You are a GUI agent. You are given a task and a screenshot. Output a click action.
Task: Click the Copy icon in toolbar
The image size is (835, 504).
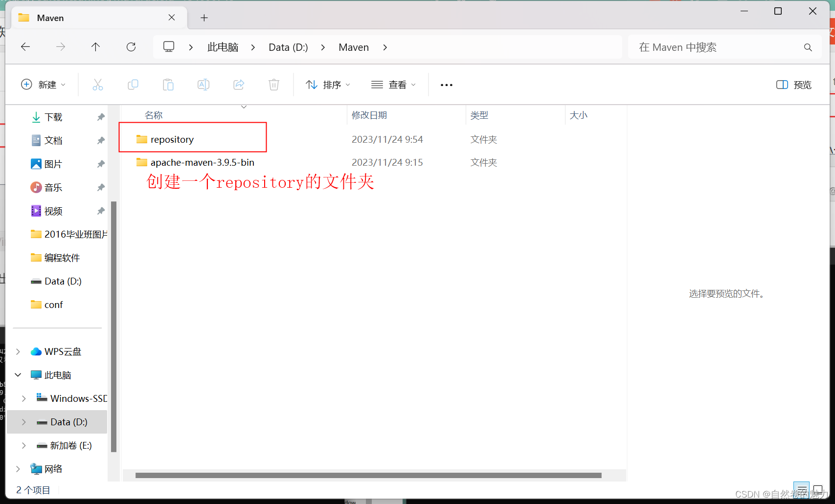(x=133, y=85)
